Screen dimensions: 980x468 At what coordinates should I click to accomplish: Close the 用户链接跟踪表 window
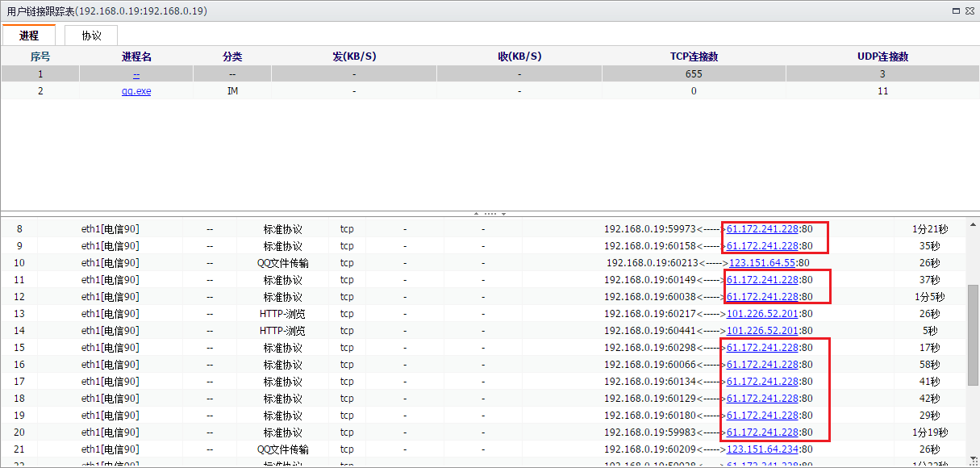[970, 11]
